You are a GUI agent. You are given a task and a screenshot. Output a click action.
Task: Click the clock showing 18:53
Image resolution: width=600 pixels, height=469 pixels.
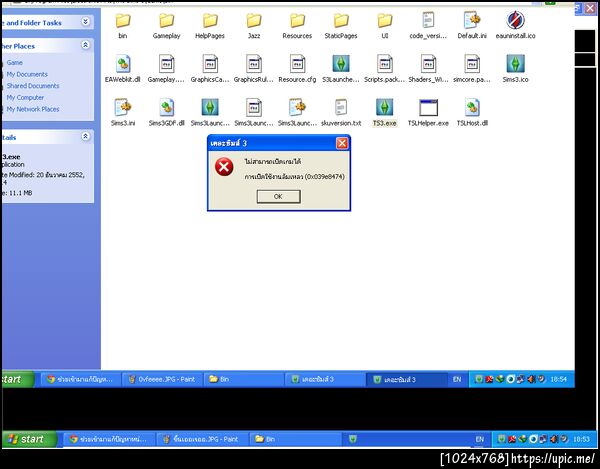(581, 439)
